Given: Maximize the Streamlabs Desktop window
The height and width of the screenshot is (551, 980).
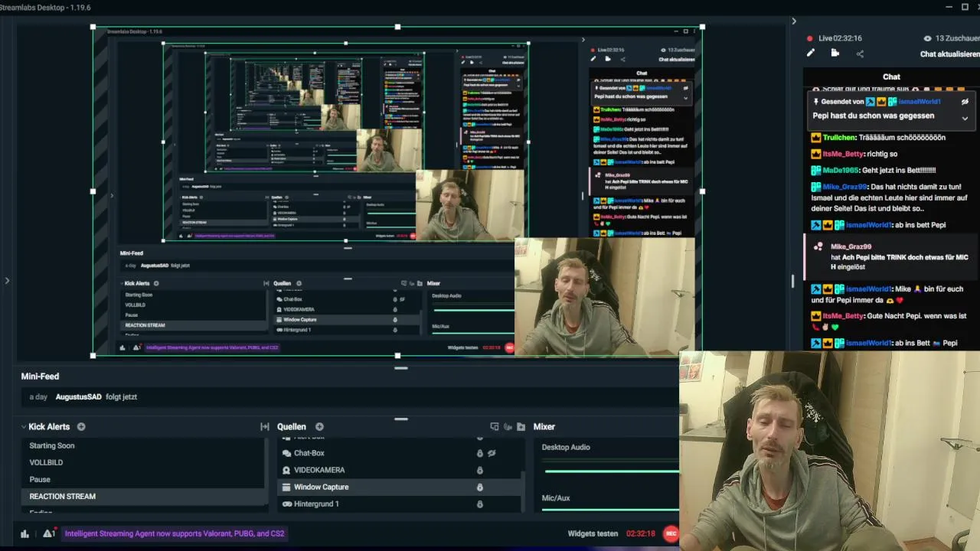Looking at the screenshot, I should coord(965,7).
